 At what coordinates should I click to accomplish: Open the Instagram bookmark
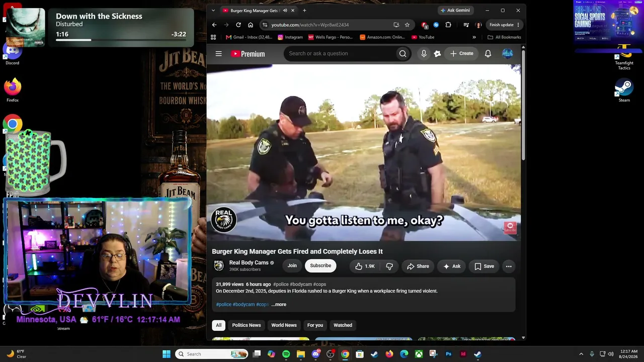pos(290,37)
